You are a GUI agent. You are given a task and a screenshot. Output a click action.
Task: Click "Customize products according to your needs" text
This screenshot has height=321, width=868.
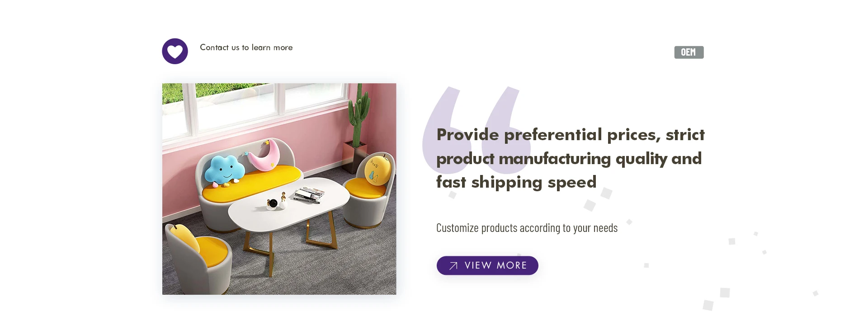[527, 228]
